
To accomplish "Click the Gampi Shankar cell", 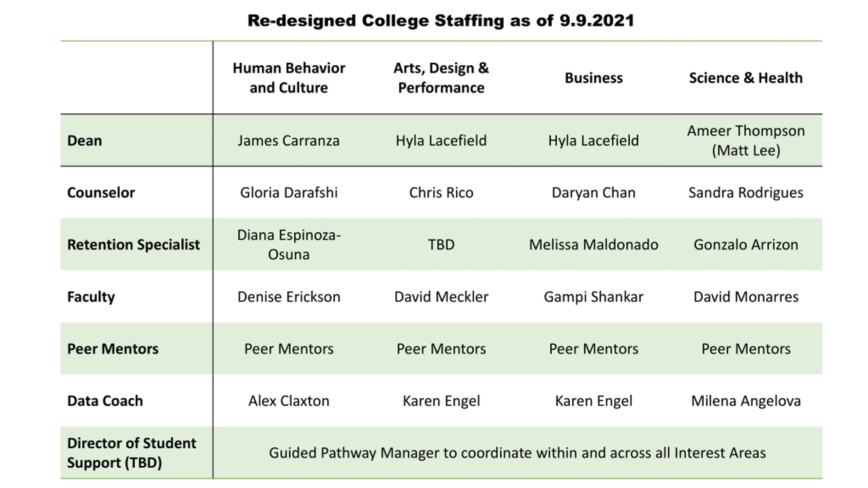I will 593,297.
